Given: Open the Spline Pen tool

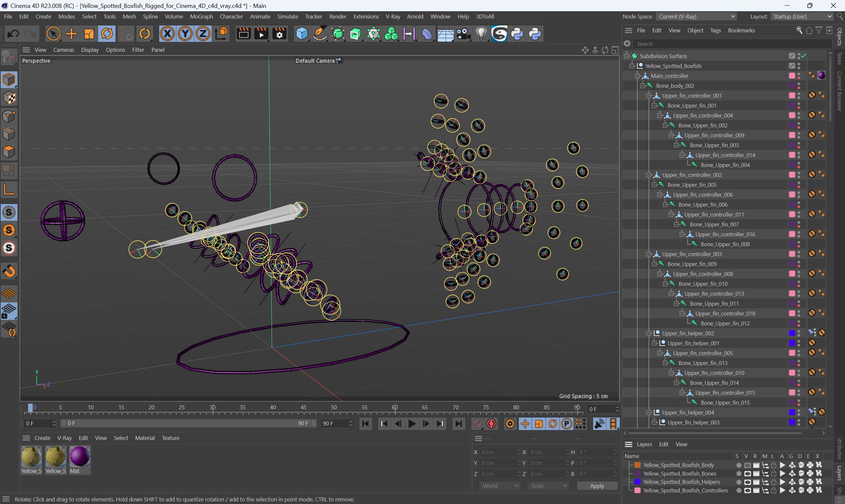Looking at the screenshot, I should pos(319,34).
